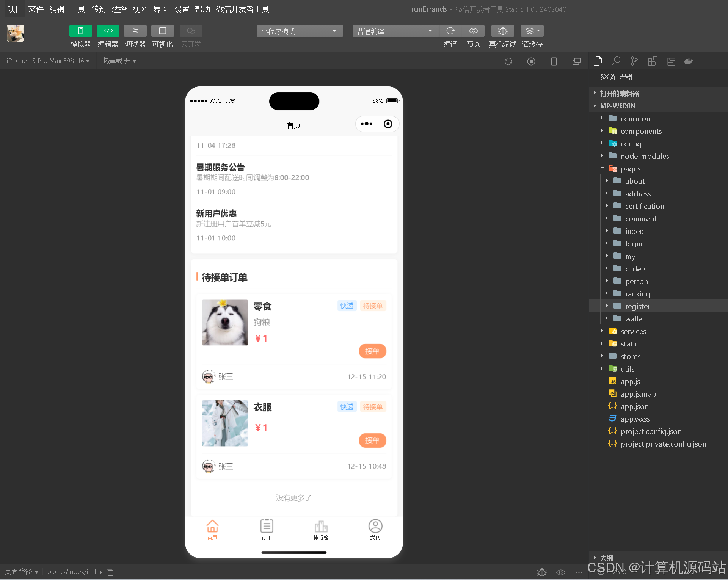Screen dimensions: 728x580
Task: Toggle the 编辑器 editor panel
Action: 108,31
